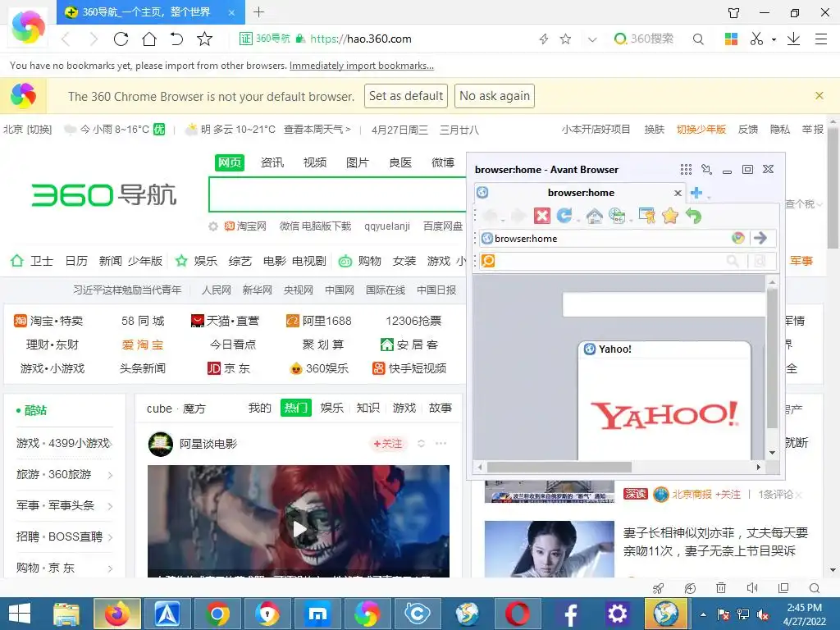The image size is (840, 630).
Task: Click the lightning speed-mode icon in address bar
Action: tap(544, 39)
